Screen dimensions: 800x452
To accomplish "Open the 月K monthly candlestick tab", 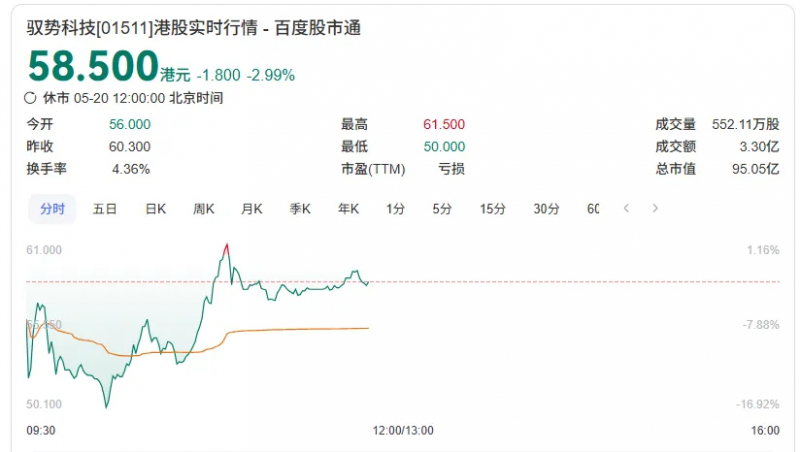I will coord(252,209).
